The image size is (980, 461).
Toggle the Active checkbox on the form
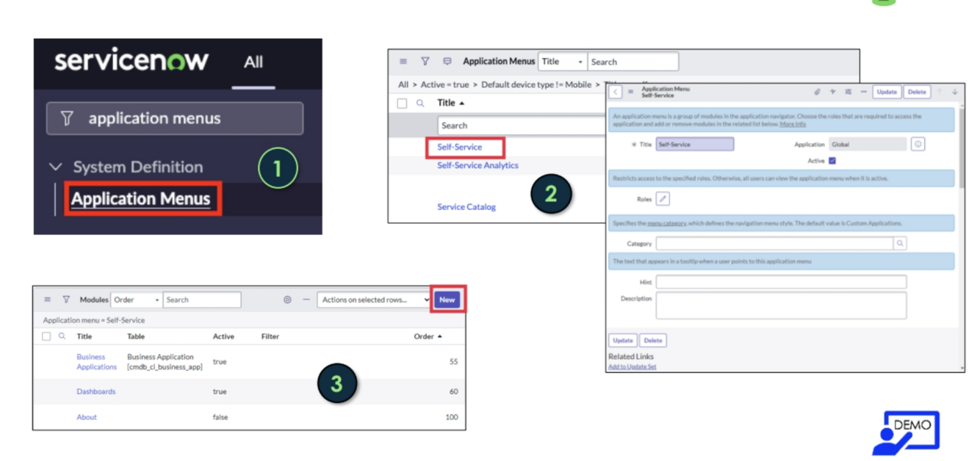tap(832, 160)
